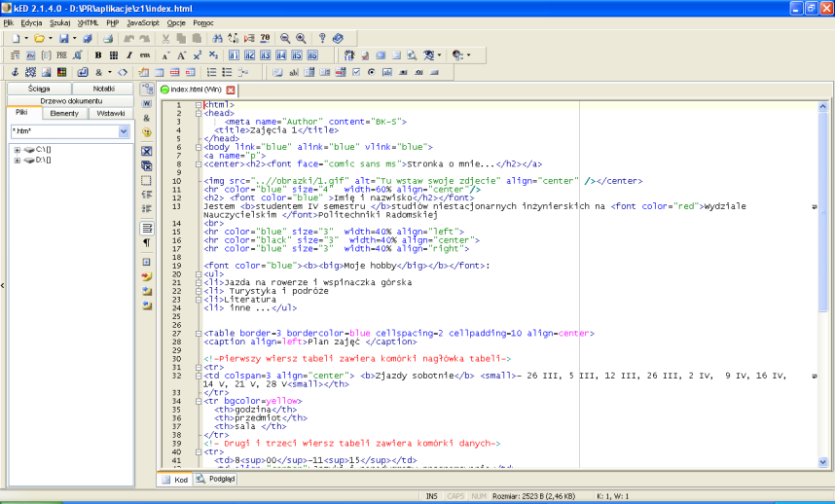Insert an H1 heading tag
This screenshot has width=835, height=504.
234,55
